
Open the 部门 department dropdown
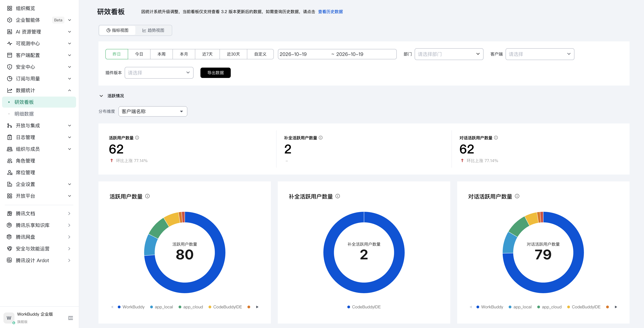449,54
